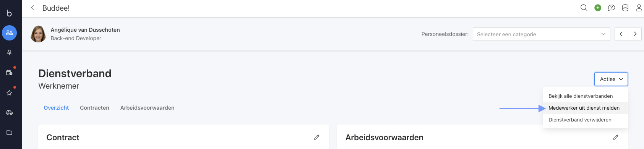Expand the Acties dropdown button
The height and width of the screenshot is (149, 644).
[x=611, y=79]
